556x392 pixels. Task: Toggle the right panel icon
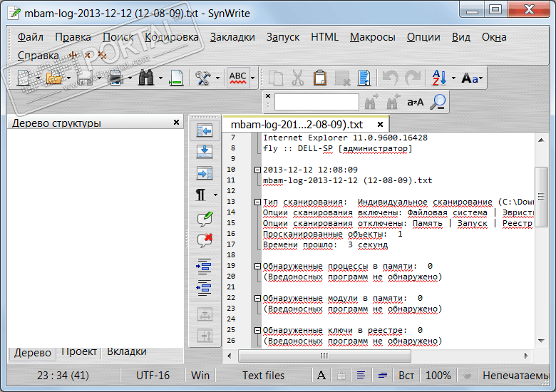point(205,173)
